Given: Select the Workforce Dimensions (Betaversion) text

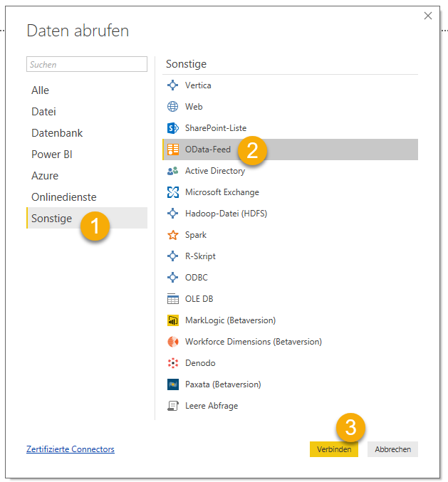Looking at the screenshot, I should point(254,342).
